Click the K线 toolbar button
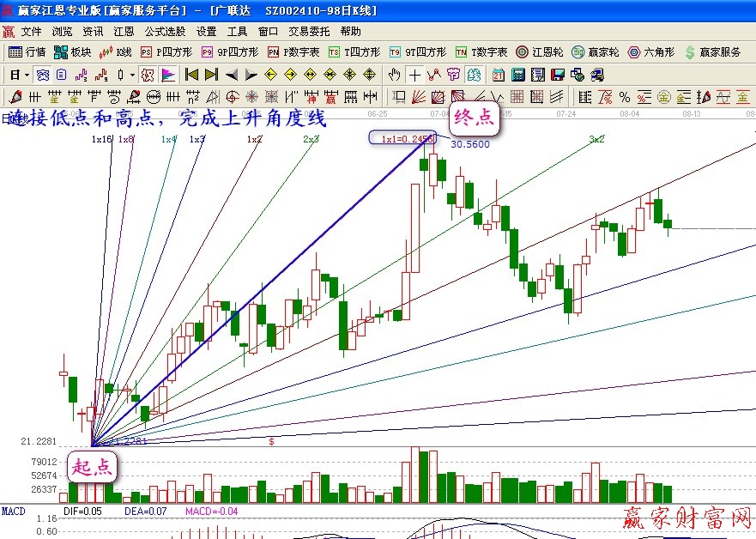The width and height of the screenshot is (756, 539). tap(115, 52)
